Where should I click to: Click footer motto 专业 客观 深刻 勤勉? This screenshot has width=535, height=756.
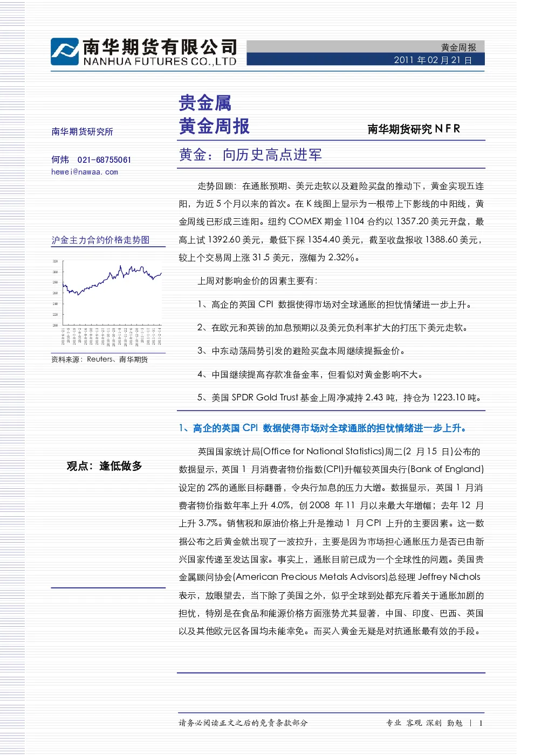(x=424, y=723)
